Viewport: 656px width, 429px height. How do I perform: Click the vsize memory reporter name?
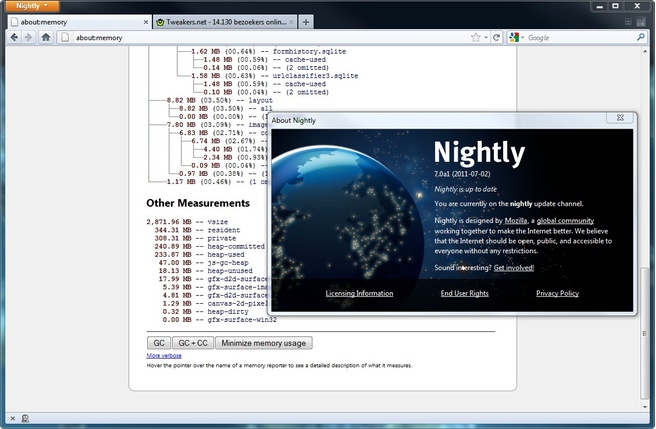click(x=218, y=222)
